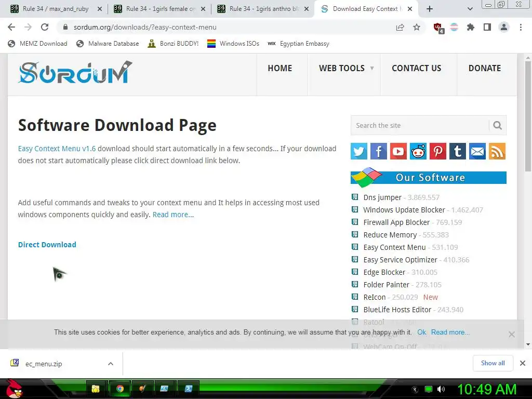Click the Twitter social icon
Viewport: 532px width, 399px height.
point(358,151)
